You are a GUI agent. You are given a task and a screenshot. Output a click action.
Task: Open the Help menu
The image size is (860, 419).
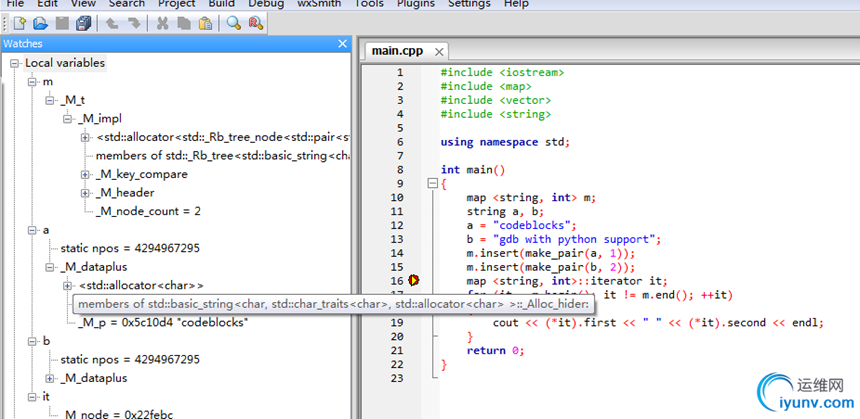click(x=516, y=4)
